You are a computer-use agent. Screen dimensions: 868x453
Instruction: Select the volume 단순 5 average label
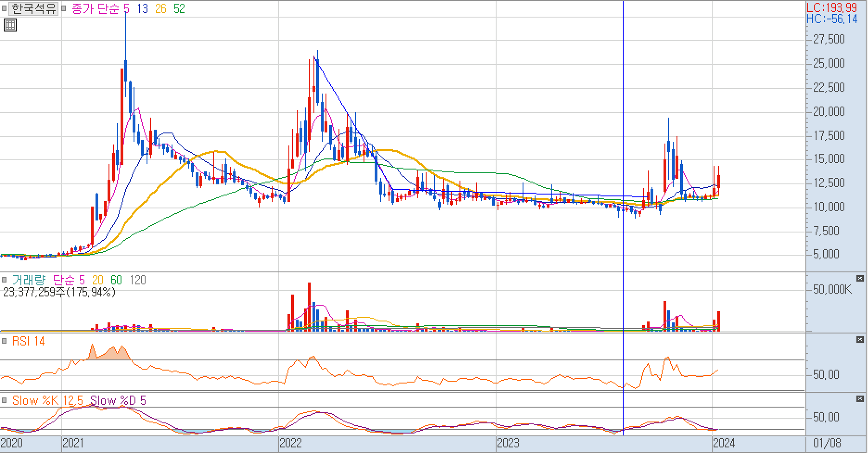(69, 280)
